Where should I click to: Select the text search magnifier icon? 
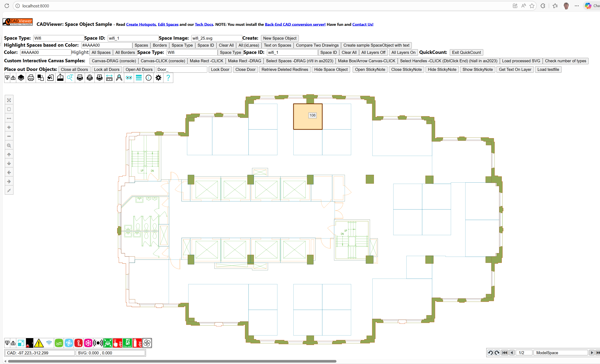tap(70, 78)
